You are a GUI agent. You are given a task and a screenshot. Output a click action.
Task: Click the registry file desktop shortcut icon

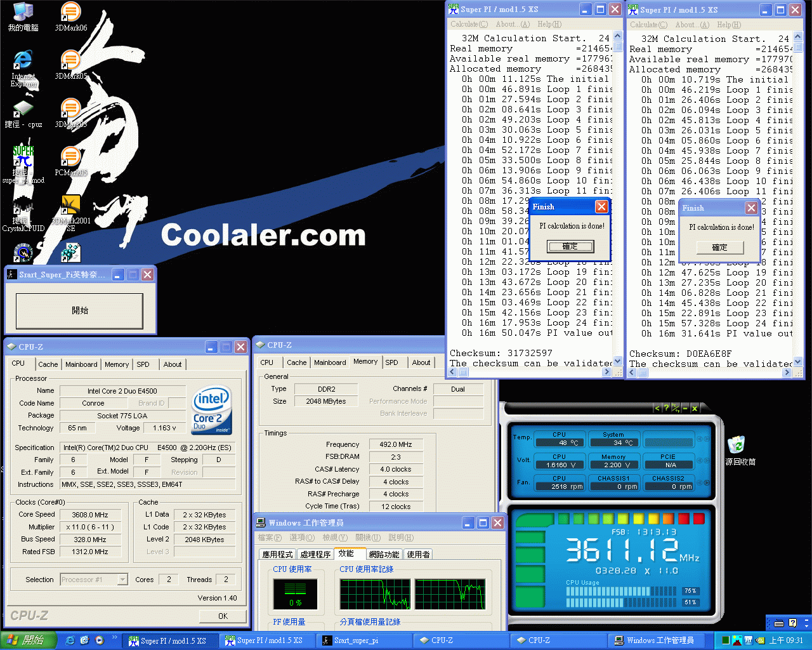(x=70, y=254)
